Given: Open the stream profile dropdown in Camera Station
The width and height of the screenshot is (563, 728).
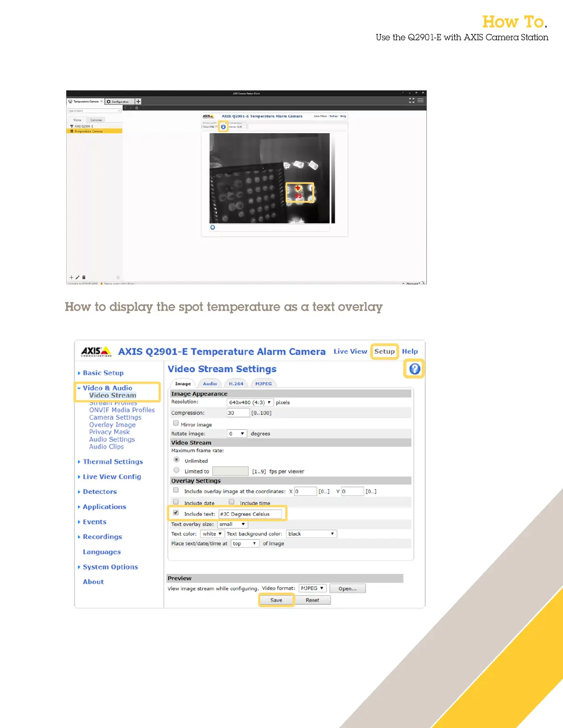Looking at the screenshot, I should (210, 126).
